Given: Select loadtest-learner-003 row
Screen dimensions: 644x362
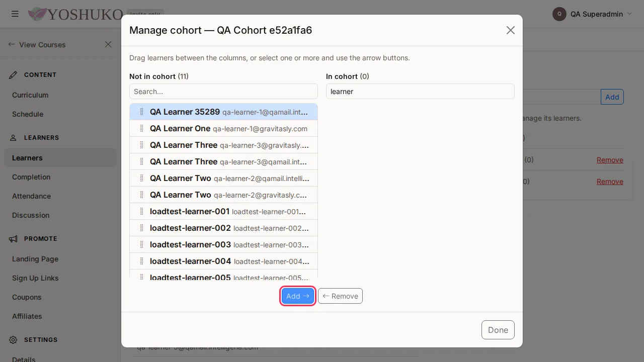Looking at the screenshot, I should pyautogui.click(x=223, y=244).
